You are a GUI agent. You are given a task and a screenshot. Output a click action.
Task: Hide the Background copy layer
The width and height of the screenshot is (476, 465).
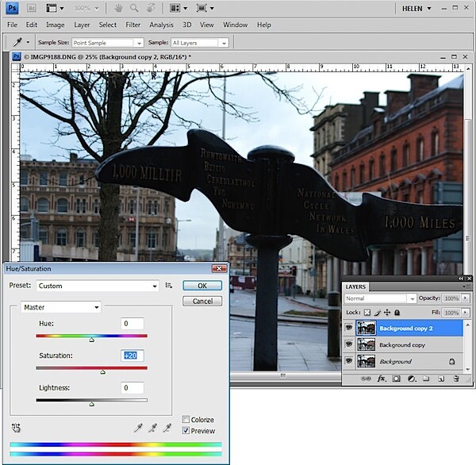pos(349,344)
